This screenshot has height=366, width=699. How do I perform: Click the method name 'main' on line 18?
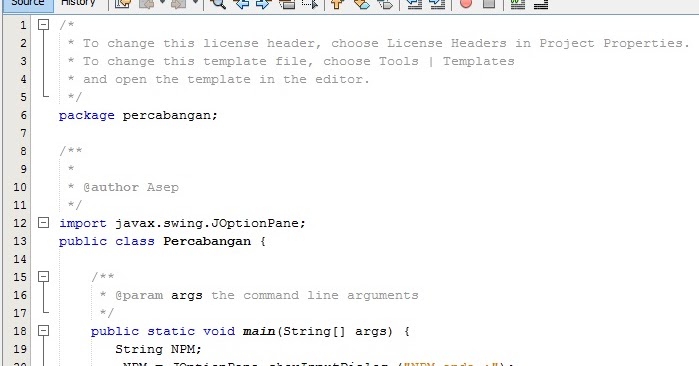259,331
